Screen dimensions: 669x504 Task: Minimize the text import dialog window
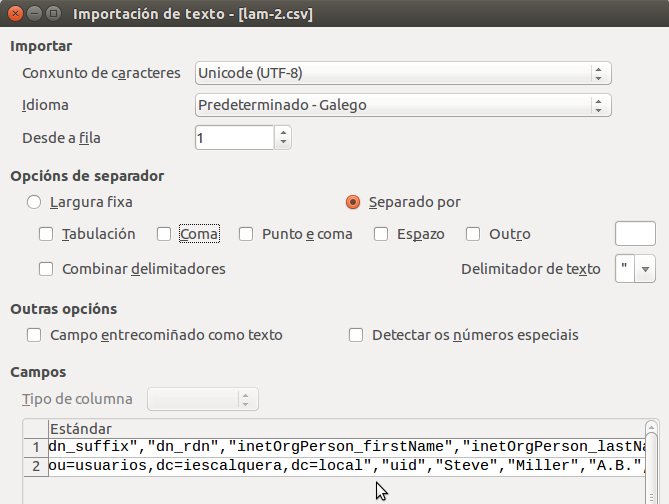pyautogui.click(x=34, y=14)
